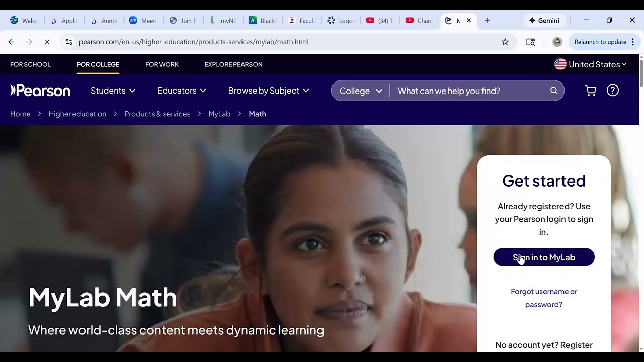644x362 pixels.
Task: Expand the Browse by Subject menu
Action: (269, 90)
